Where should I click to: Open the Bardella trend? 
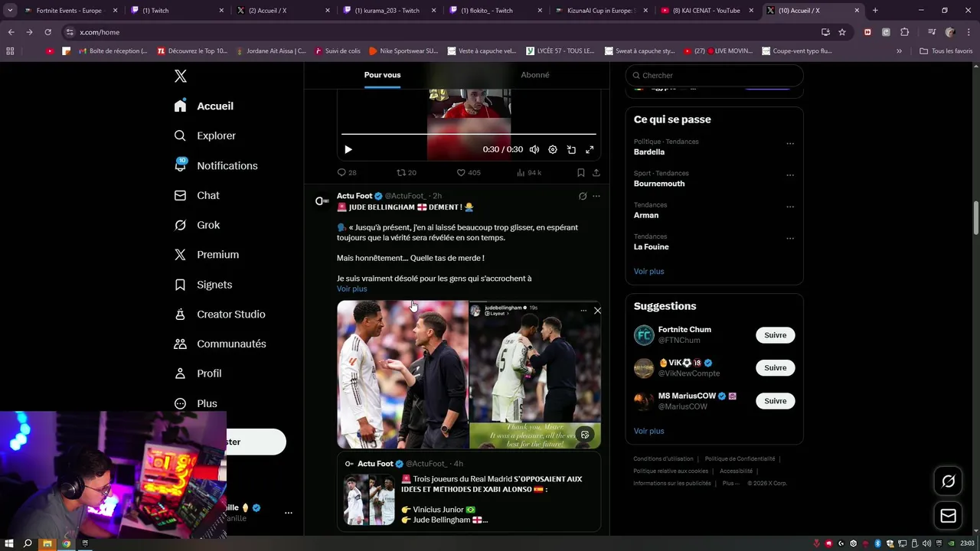click(649, 152)
